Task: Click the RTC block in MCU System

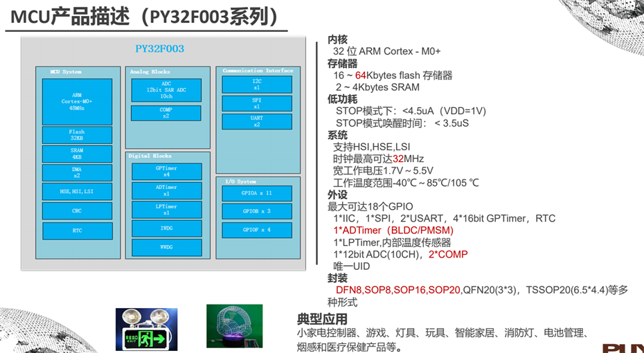Action: coord(77,230)
